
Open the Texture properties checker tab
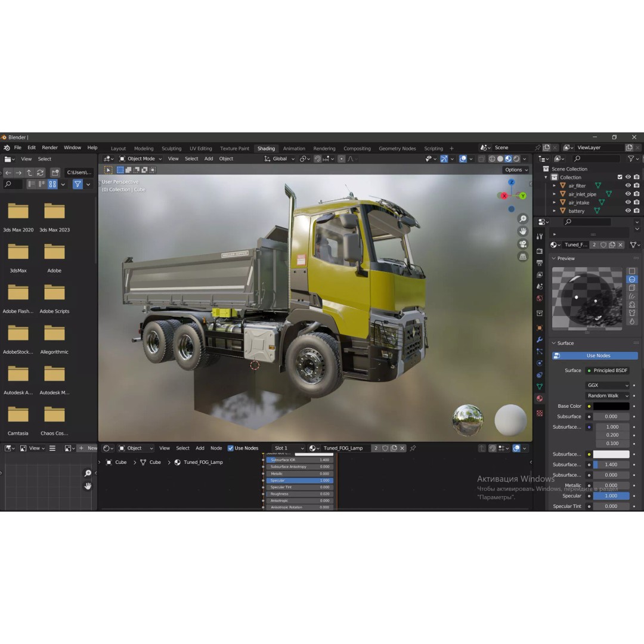tap(540, 413)
